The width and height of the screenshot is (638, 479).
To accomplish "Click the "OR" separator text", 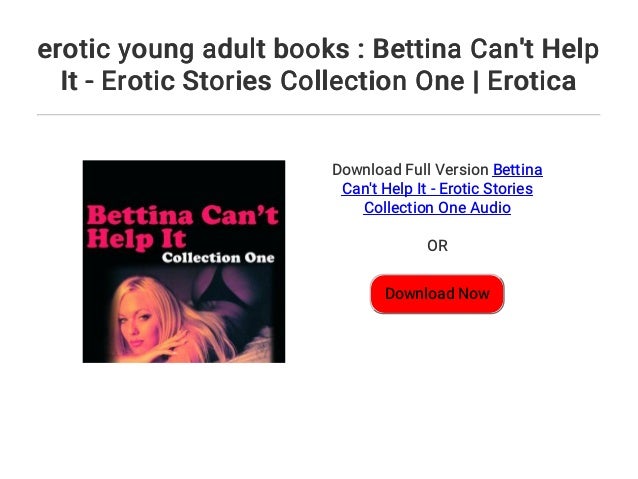I will click(x=437, y=246).
